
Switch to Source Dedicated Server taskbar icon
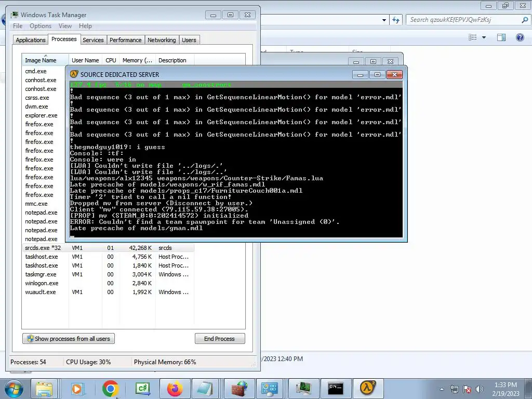click(x=368, y=389)
